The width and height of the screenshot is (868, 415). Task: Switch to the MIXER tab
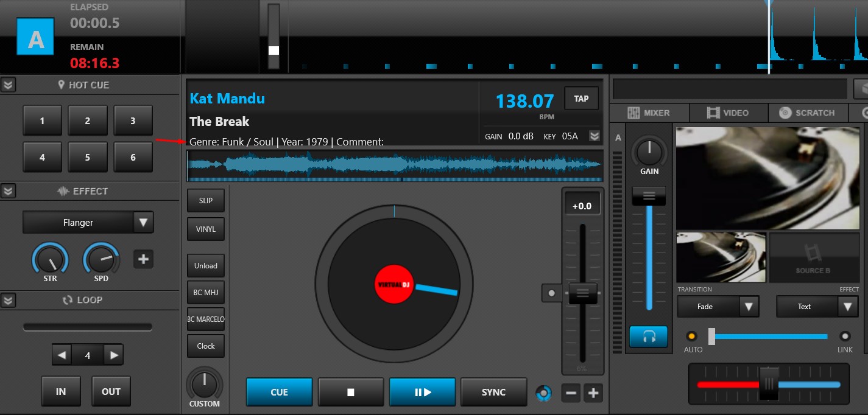pos(649,113)
